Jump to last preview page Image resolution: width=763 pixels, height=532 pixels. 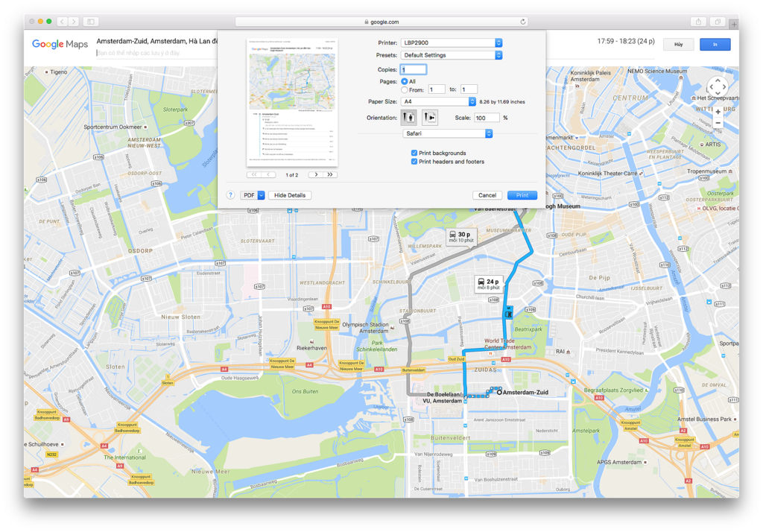[330, 174]
